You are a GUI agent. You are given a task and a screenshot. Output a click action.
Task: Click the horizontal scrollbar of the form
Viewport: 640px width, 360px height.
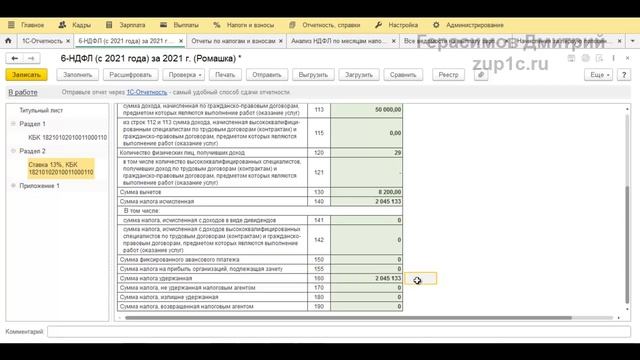348,318
